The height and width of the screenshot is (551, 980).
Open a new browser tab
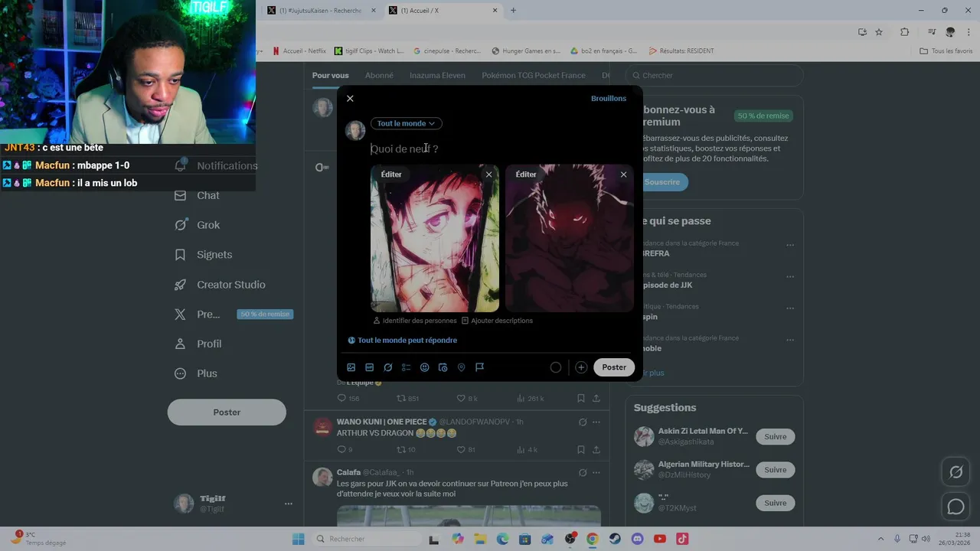click(513, 11)
